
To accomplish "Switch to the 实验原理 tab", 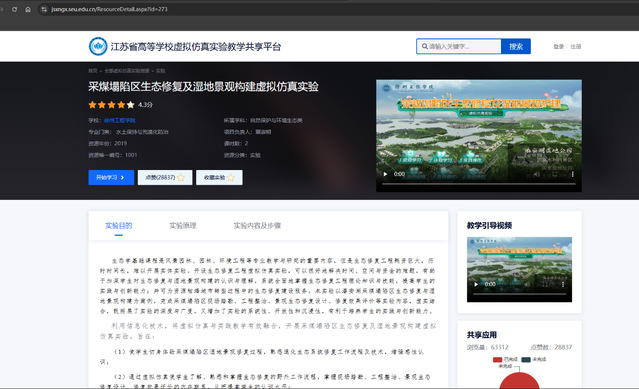I will click(x=183, y=226).
